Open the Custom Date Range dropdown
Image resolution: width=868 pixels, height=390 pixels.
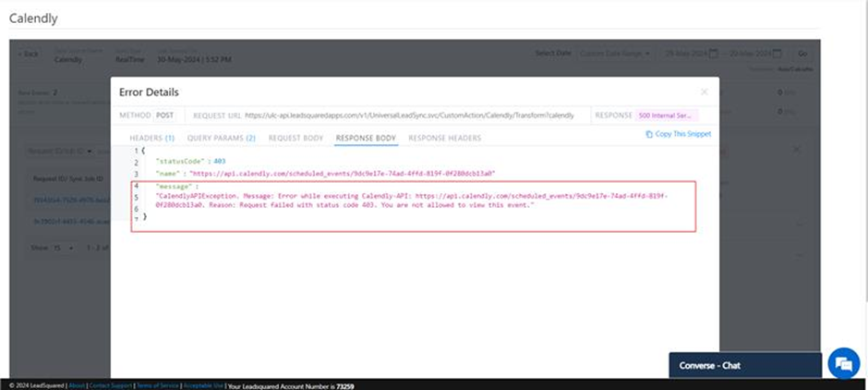point(615,54)
